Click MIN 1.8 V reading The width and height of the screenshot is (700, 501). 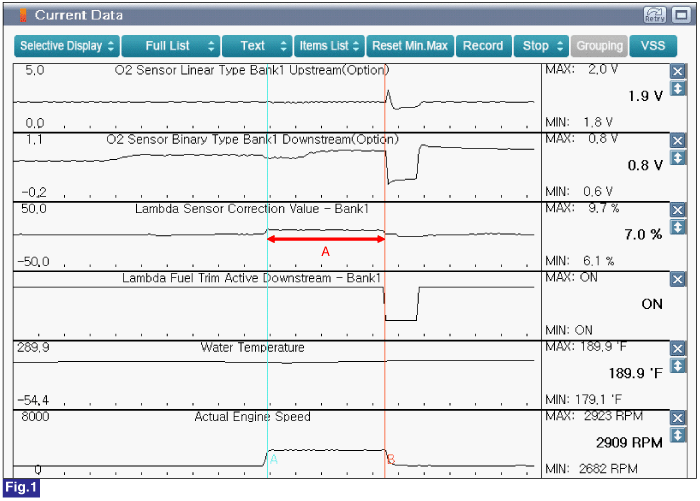[579, 122]
